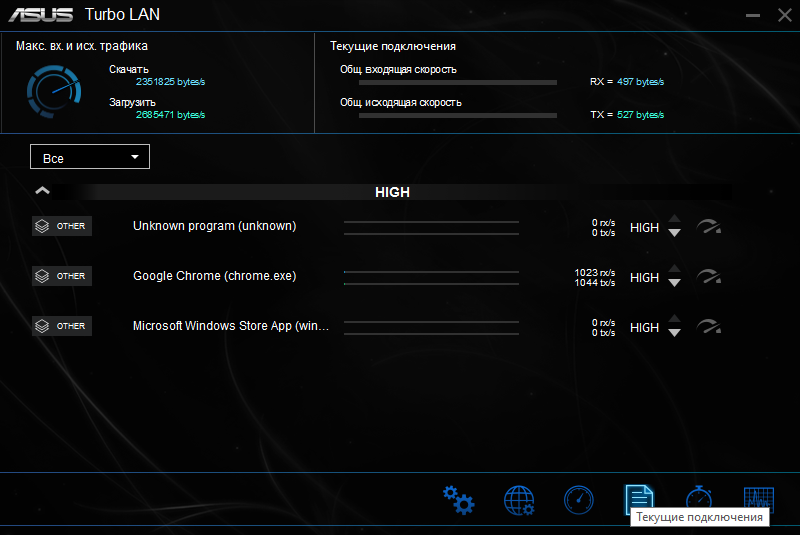Image resolution: width=800 pixels, height=535 pixels.
Task: Click the Текущие подключения heading
Action: 393,46
